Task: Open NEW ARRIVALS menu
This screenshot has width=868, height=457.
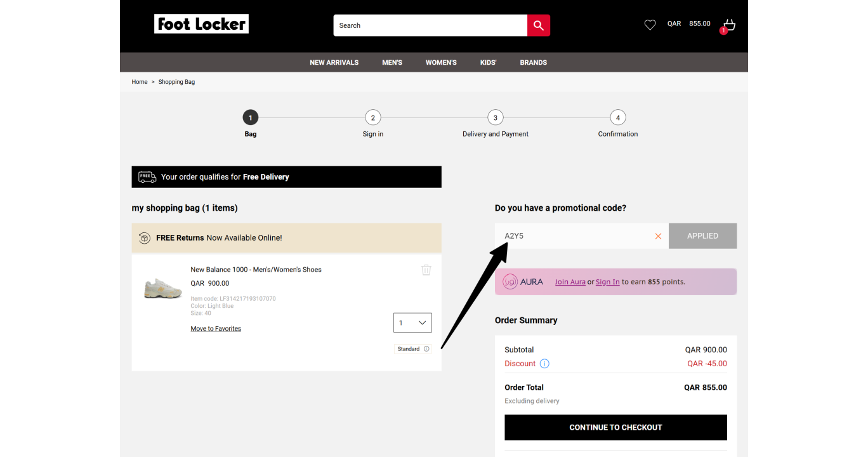Action: [334, 62]
